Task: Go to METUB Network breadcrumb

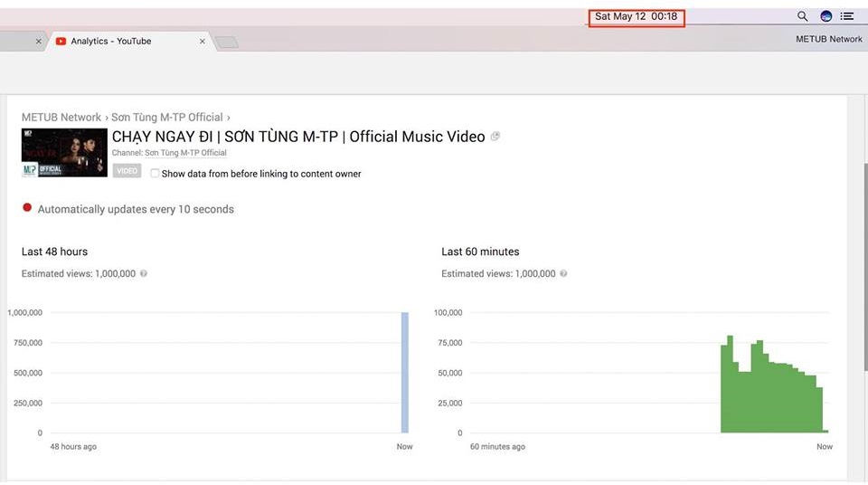Action: (x=61, y=118)
